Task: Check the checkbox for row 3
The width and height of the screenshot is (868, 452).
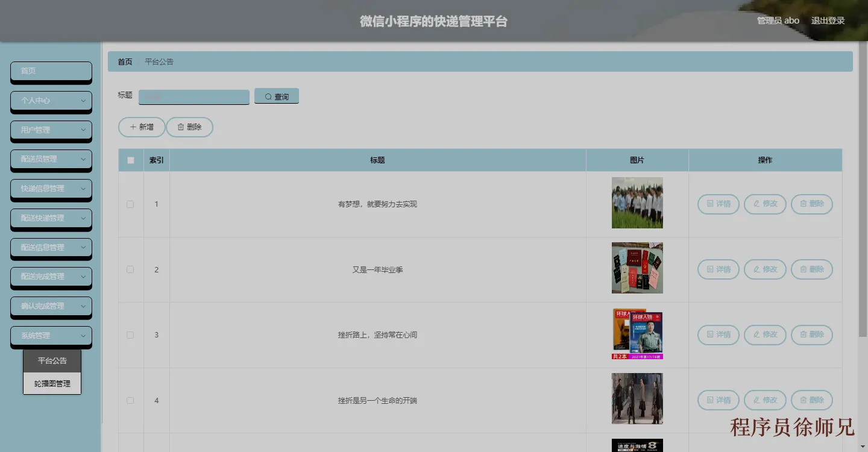Action: click(x=130, y=335)
